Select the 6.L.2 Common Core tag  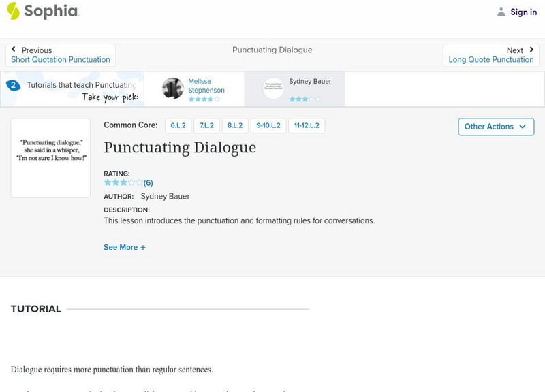[178, 126]
